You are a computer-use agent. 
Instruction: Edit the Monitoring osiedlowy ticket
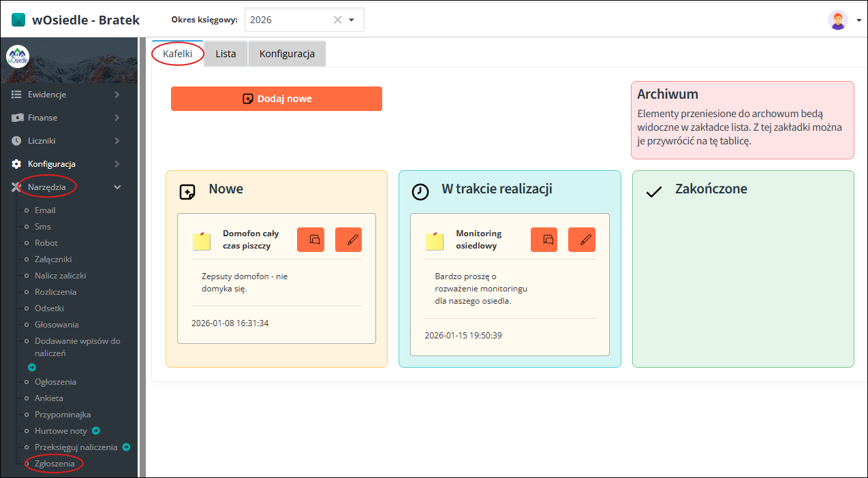point(582,240)
